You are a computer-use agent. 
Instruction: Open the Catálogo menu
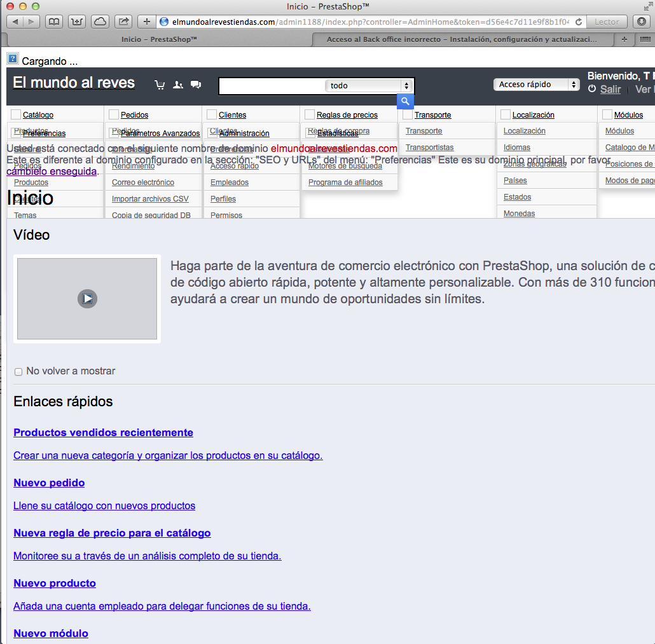click(x=38, y=115)
